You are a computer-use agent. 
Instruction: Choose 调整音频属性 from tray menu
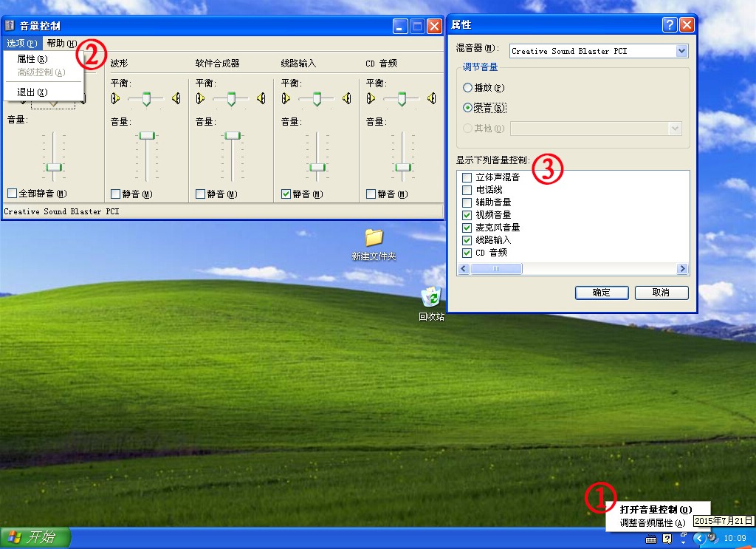653,523
